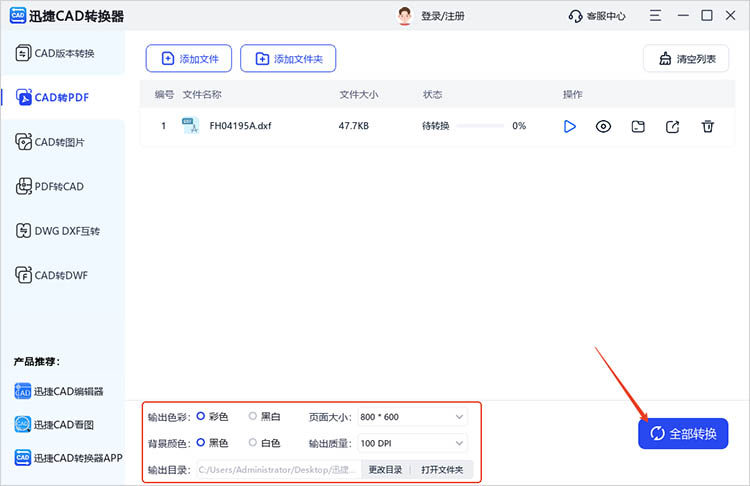
Task: Click 文件名称 column header
Action: coord(202,94)
